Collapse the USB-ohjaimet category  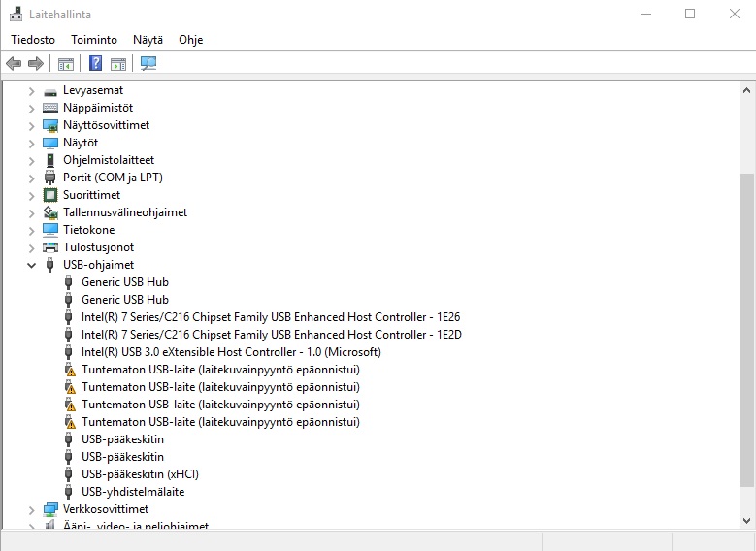tap(31, 265)
